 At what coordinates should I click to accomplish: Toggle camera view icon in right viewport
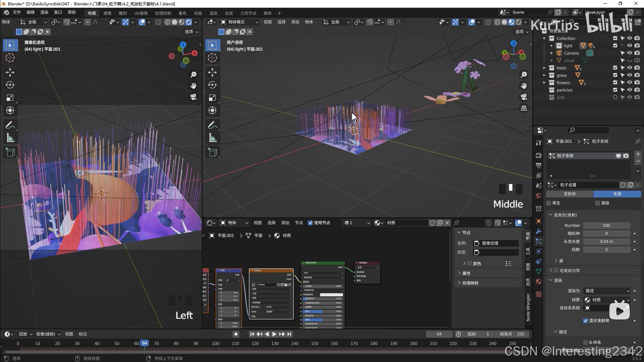coord(524,97)
